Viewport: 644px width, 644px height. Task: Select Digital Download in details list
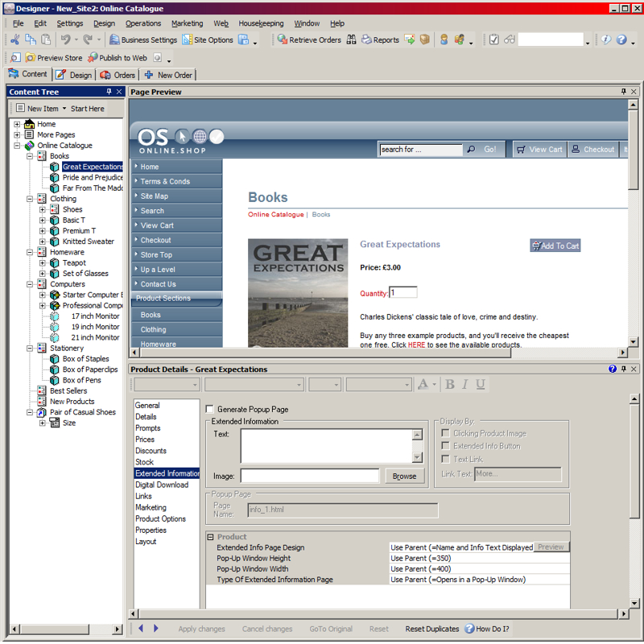(162, 485)
